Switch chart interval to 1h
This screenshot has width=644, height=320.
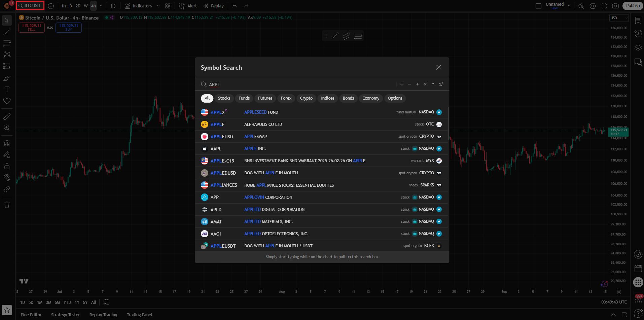click(64, 6)
